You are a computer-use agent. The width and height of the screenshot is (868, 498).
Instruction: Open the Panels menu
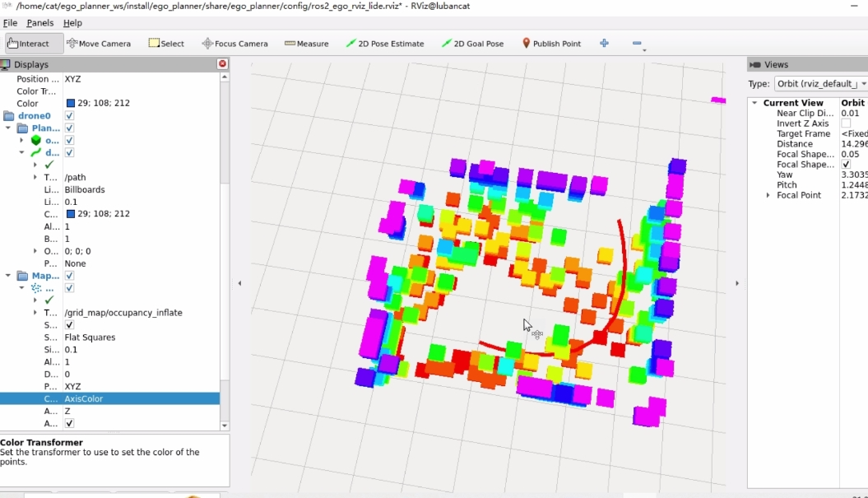(x=39, y=23)
